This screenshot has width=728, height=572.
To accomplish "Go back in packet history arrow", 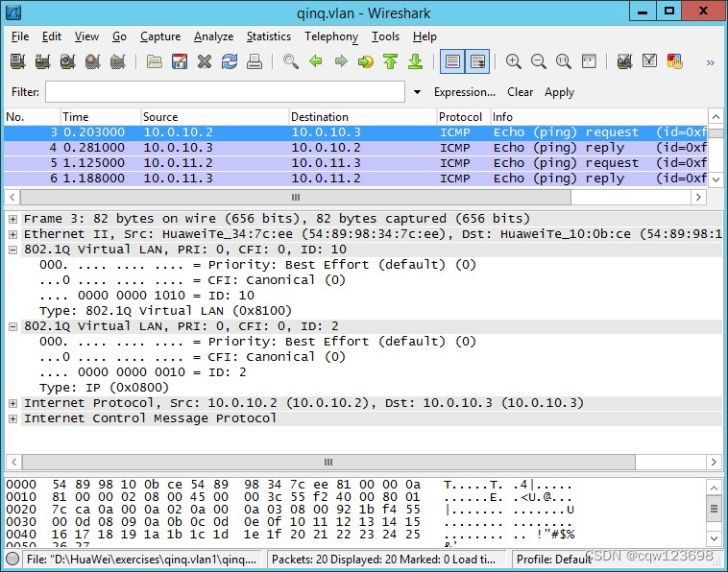I will pyautogui.click(x=316, y=61).
